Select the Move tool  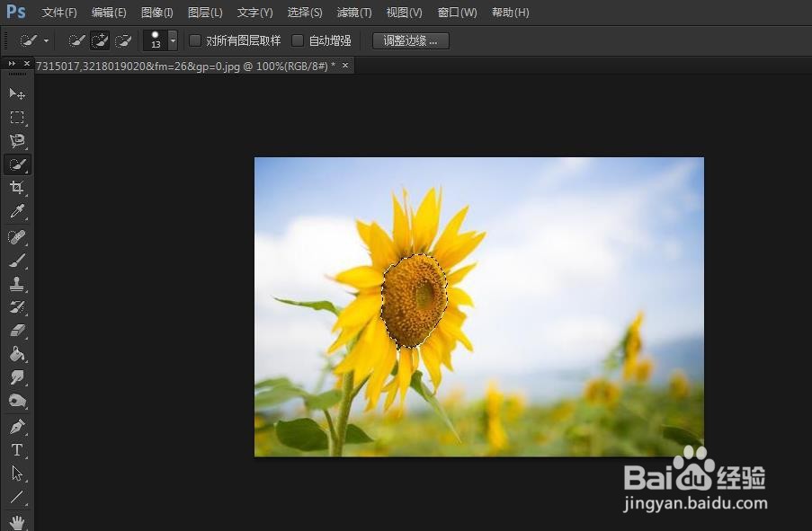[x=18, y=94]
